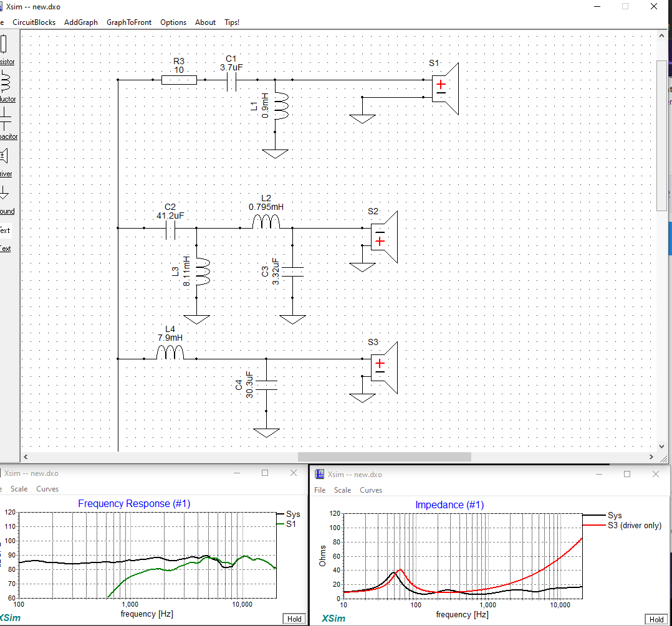Viewport: 672px width, 626px height.
Task: Open the CircuitBlocks menu
Action: coord(34,22)
